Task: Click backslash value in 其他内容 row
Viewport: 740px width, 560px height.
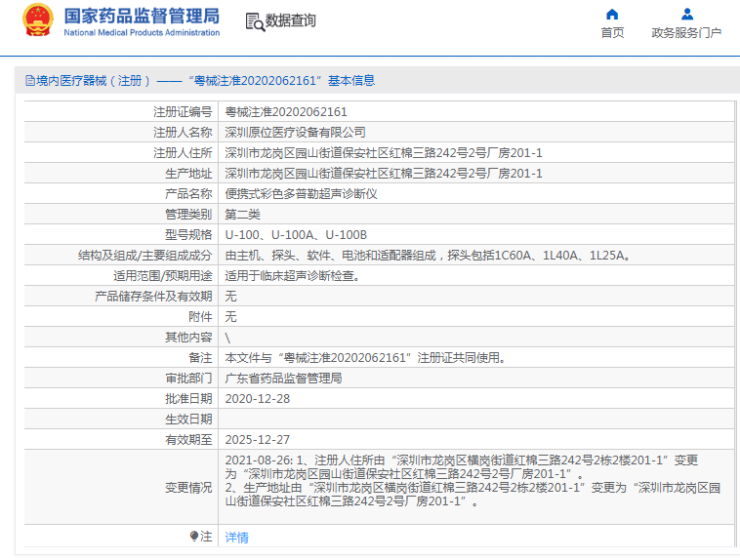Action: click(227, 338)
